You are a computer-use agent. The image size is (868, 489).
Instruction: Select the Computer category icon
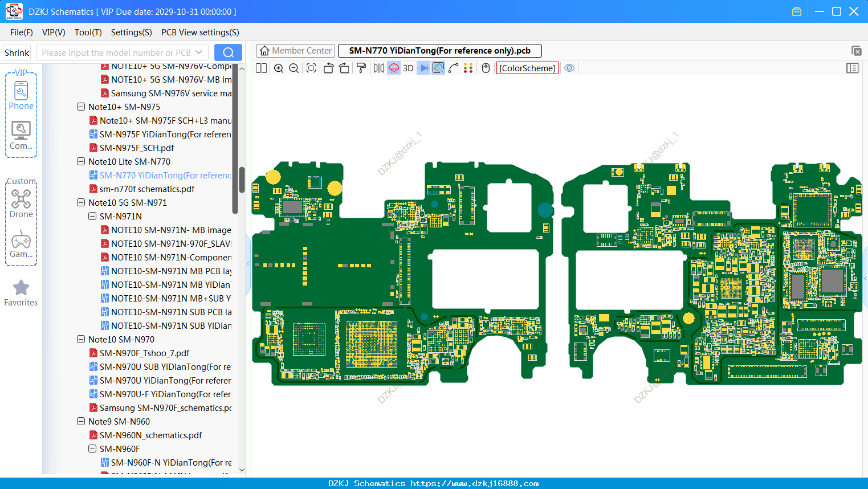pos(21,136)
